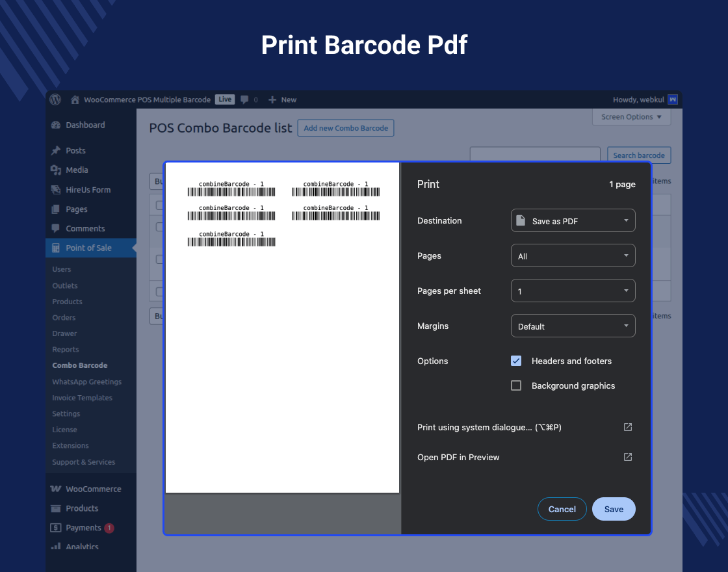Click Search barcode button

coord(639,155)
